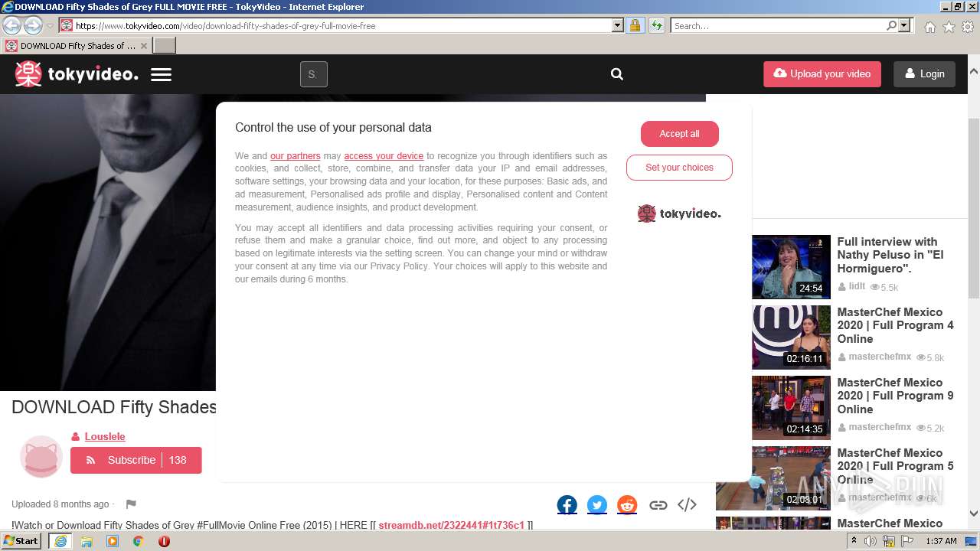Share video on Twitter
This screenshot has width=980, height=551.
point(597,505)
